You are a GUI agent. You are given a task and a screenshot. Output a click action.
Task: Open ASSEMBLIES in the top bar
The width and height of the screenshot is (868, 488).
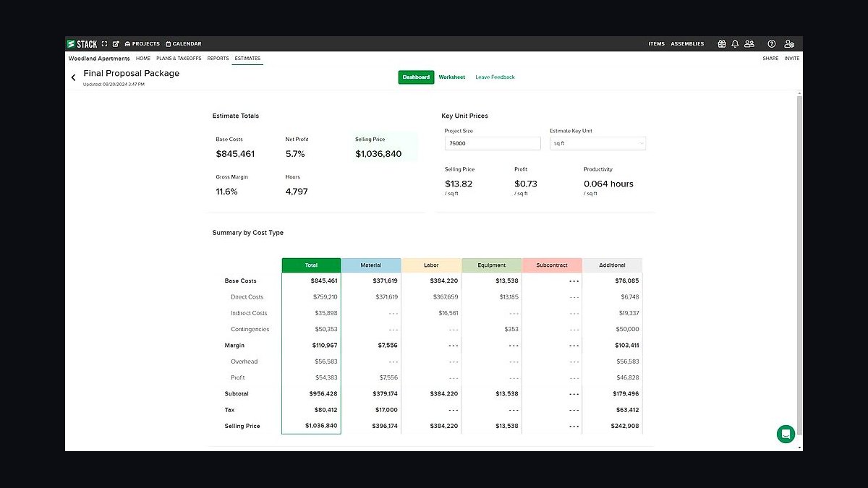click(687, 44)
